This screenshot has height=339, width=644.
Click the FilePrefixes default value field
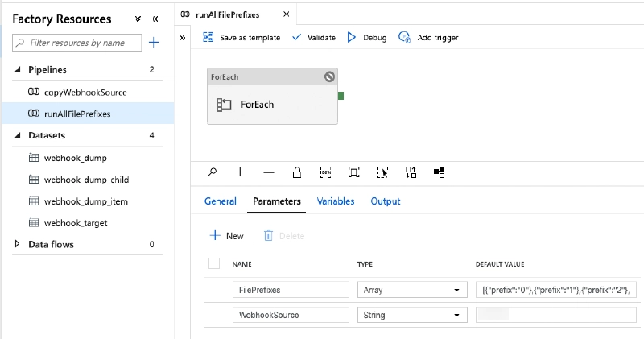[x=556, y=290]
